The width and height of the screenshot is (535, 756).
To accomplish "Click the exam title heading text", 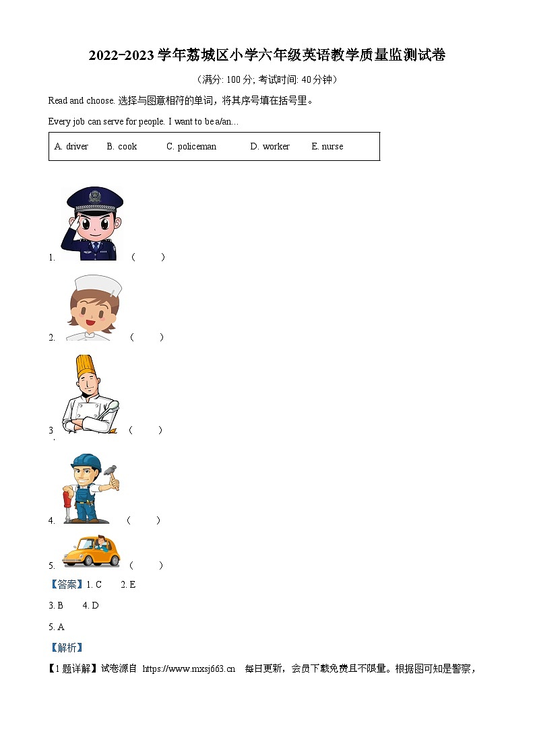I will [x=267, y=55].
